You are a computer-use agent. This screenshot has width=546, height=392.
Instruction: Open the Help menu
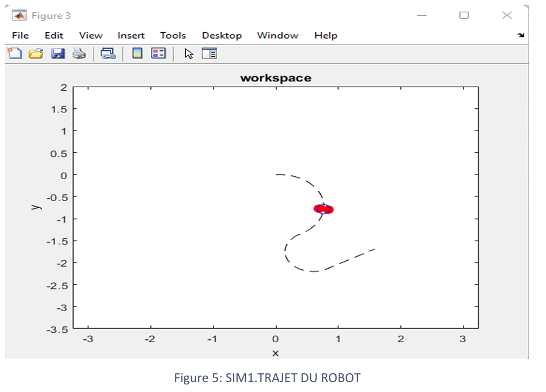(325, 36)
